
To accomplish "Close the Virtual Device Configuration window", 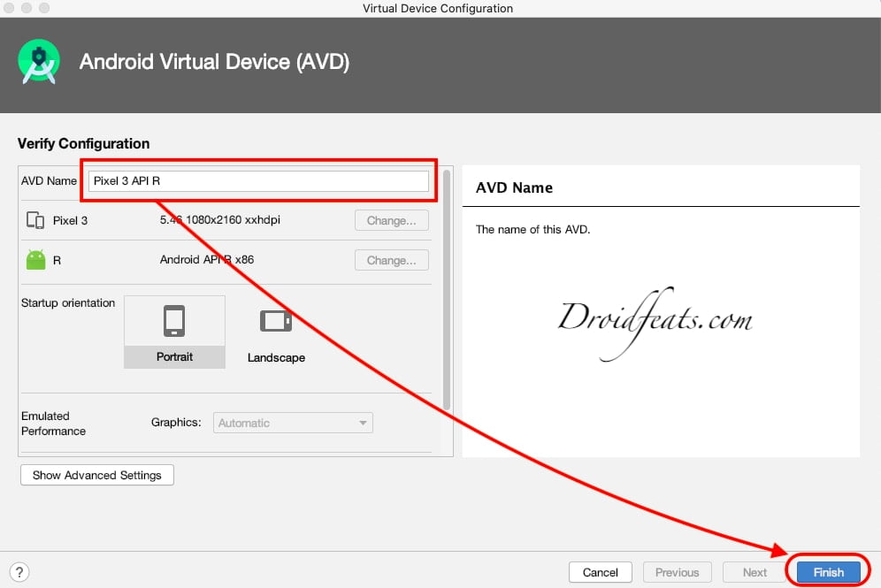I will [x=9, y=8].
